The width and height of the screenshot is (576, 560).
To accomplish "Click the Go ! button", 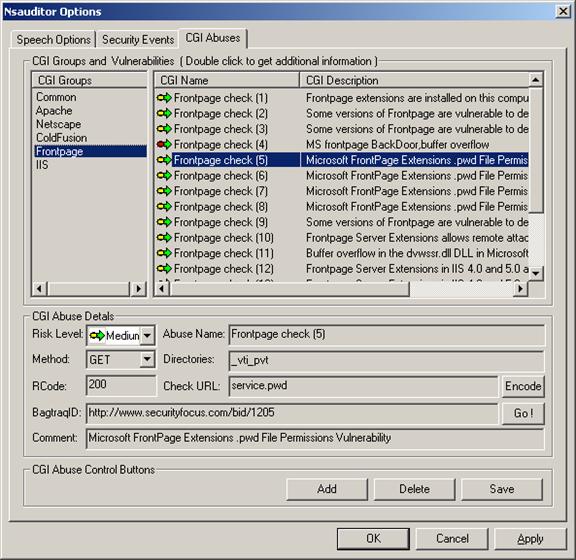I will (523, 413).
